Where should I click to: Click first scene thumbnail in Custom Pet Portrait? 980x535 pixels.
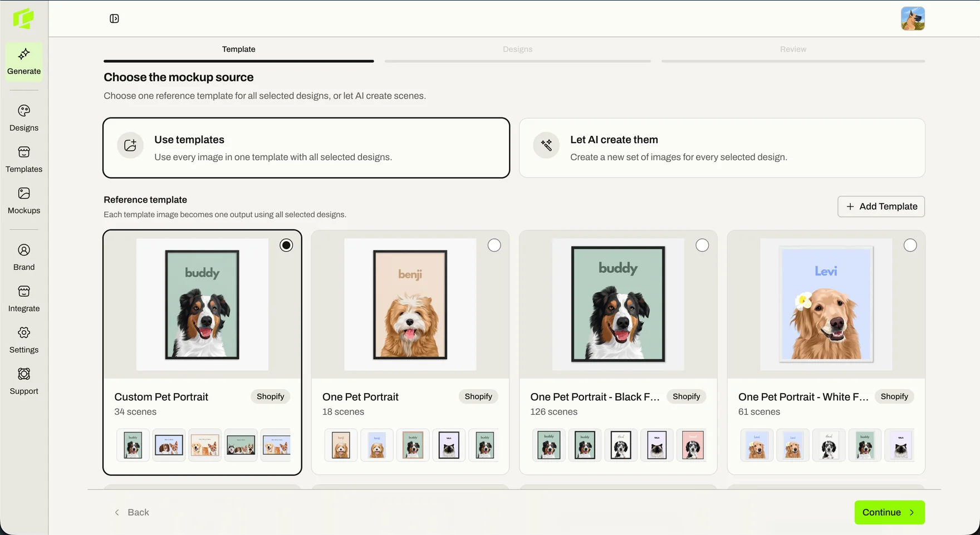click(133, 445)
